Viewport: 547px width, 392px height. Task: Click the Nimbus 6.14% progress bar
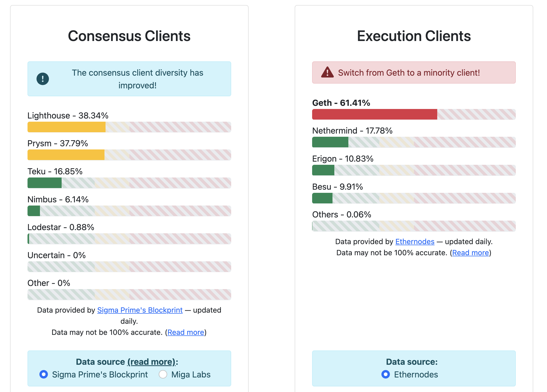pyautogui.click(x=129, y=211)
